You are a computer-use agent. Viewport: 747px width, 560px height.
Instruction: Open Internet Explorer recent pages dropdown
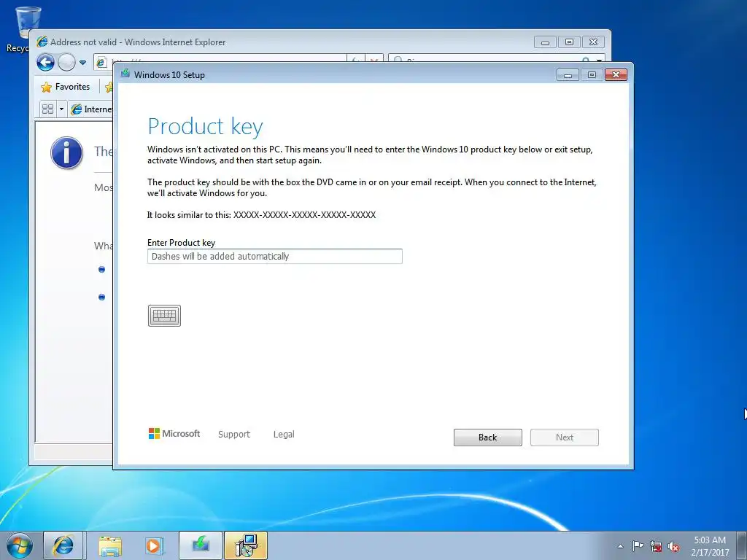coord(83,63)
